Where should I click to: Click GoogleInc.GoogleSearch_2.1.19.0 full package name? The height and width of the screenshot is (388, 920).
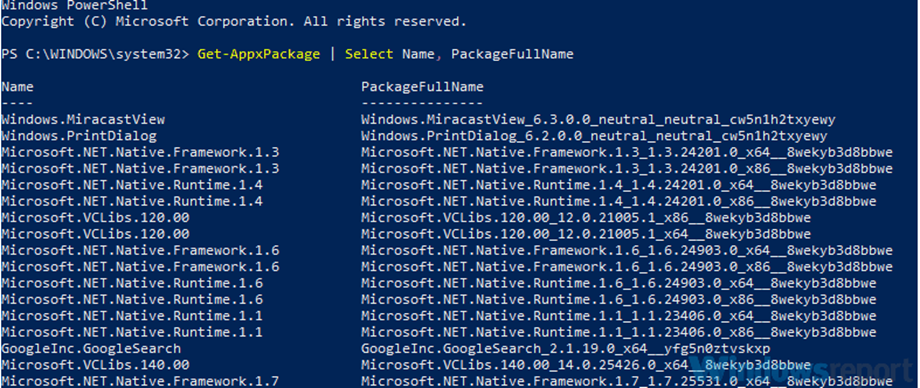[x=566, y=349]
